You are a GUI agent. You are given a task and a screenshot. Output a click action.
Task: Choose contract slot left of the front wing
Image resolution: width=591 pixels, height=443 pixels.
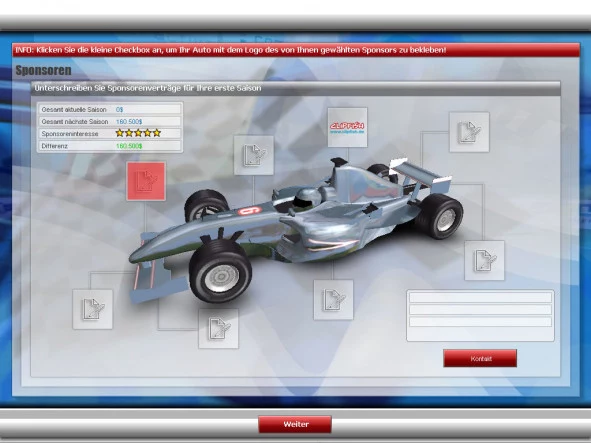[x=92, y=309]
